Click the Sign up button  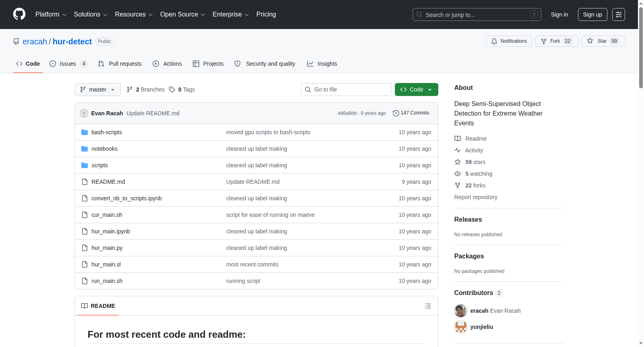coord(592,15)
